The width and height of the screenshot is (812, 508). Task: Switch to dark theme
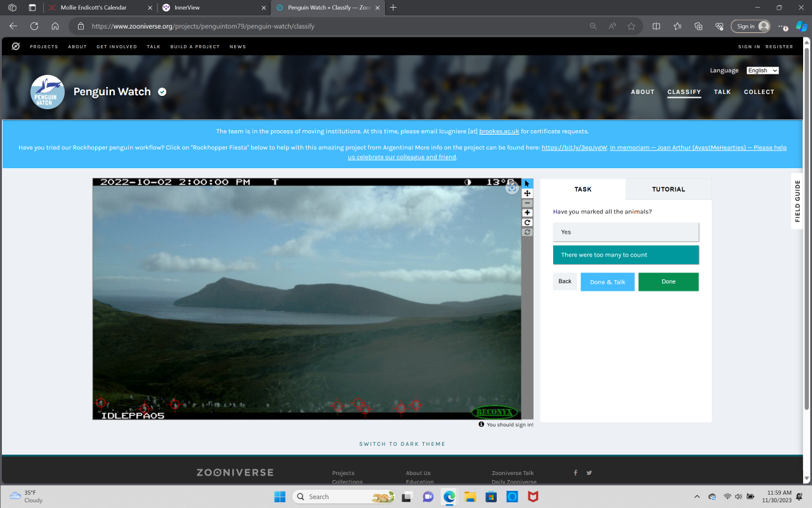[402, 444]
